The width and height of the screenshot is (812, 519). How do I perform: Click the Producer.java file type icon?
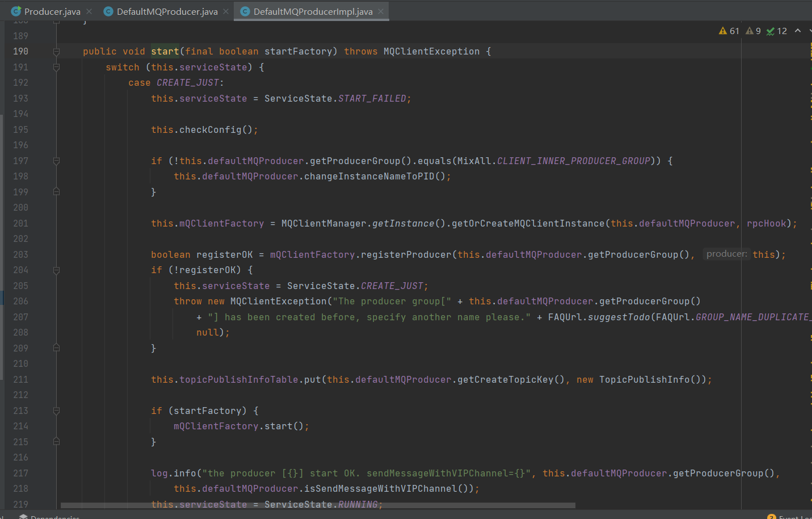pos(16,11)
